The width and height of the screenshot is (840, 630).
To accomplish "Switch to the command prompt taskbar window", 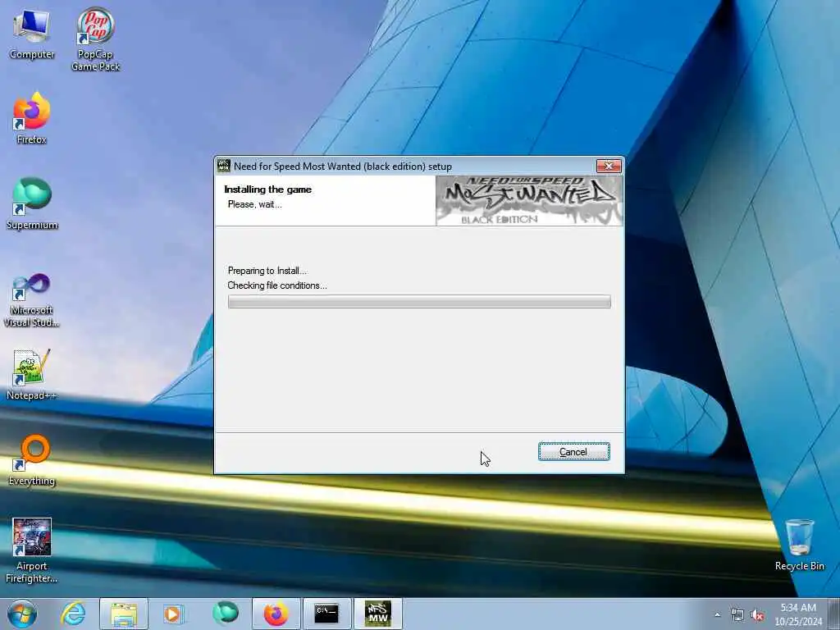I will click(x=326, y=614).
